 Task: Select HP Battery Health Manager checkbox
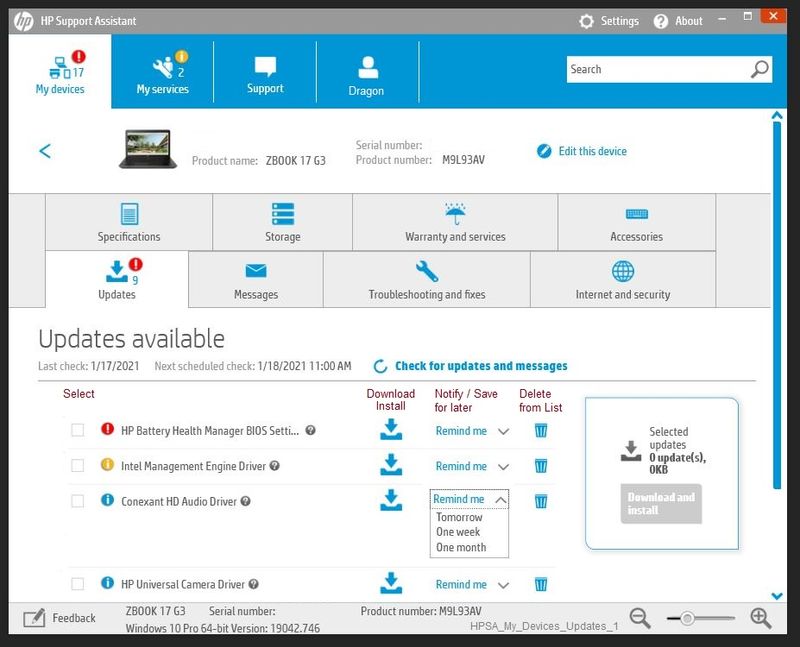coord(78,430)
